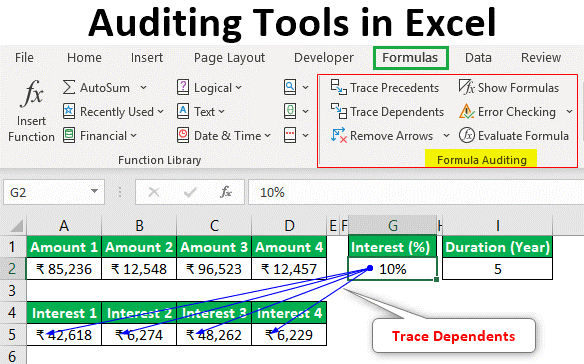Click the Insert Function label

coord(31,129)
